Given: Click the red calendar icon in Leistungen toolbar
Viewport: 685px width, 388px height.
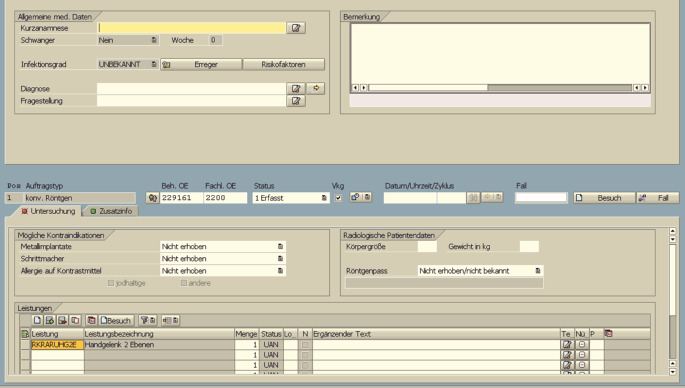Looking at the screenshot, I should coord(91,320).
